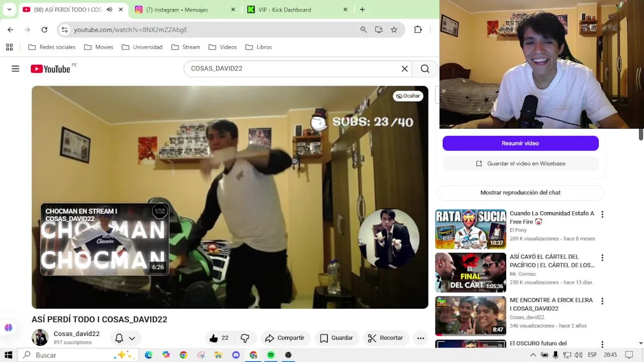644x362 pixels.
Task: Open Spotify from the taskbar
Action: tap(271, 355)
